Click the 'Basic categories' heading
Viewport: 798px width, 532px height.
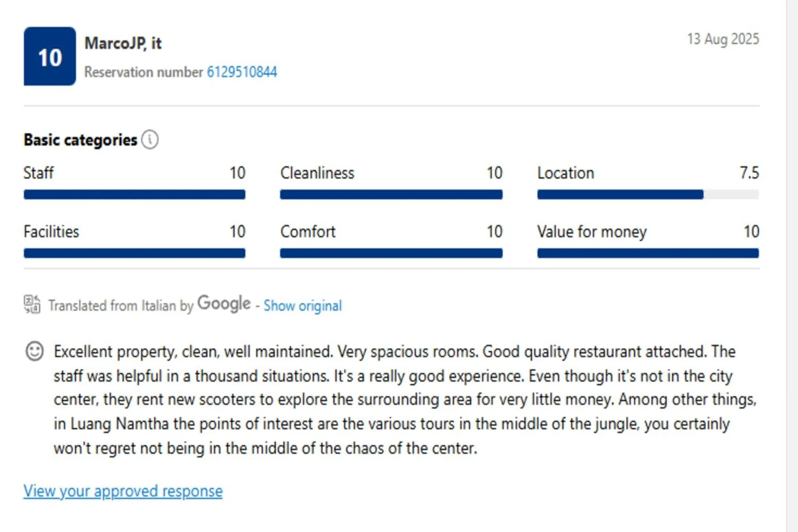point(80,140)
